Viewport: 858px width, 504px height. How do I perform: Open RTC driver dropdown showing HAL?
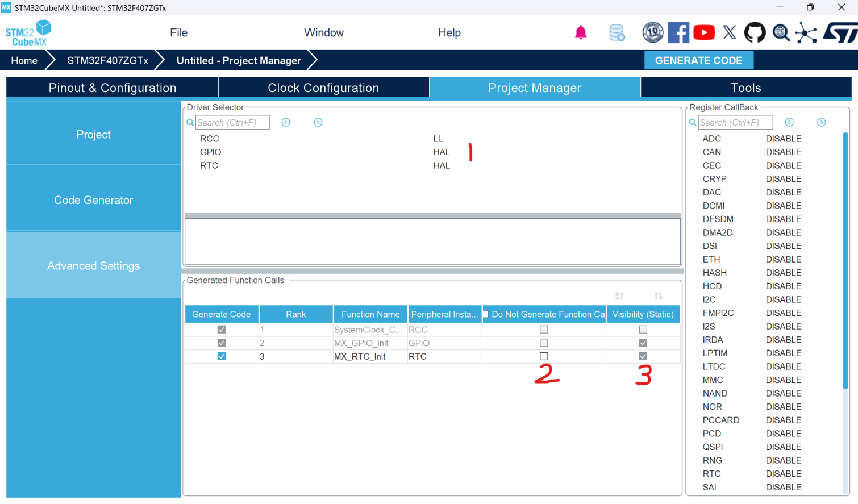(442, 165)
